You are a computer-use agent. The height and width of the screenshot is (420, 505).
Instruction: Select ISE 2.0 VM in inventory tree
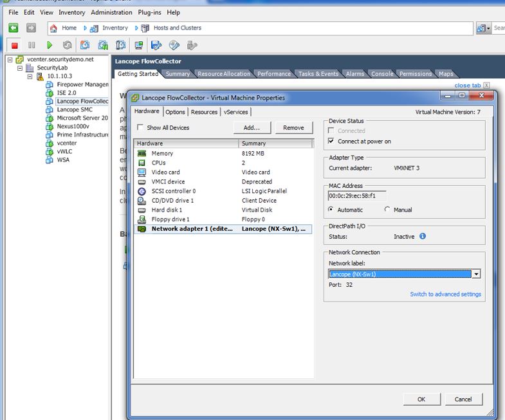[66, 93]
